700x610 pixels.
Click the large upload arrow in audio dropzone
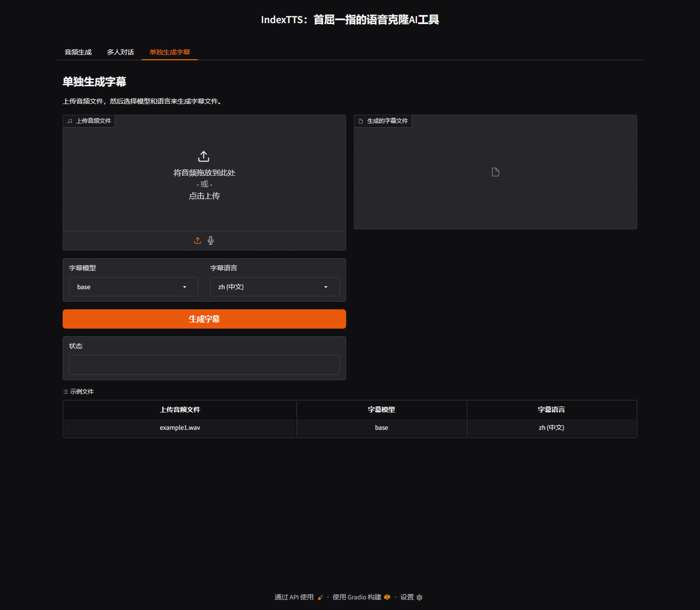204,156
